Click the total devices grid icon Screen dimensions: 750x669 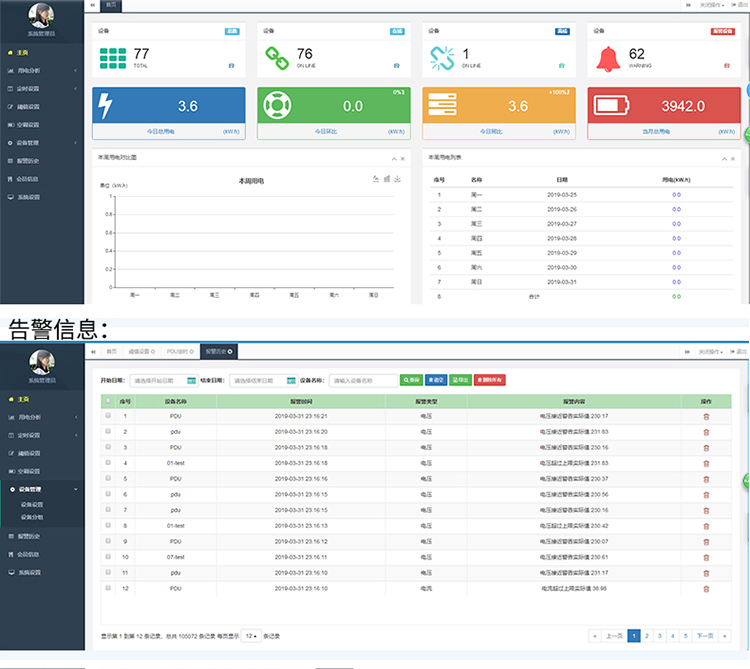pos(113,59)
